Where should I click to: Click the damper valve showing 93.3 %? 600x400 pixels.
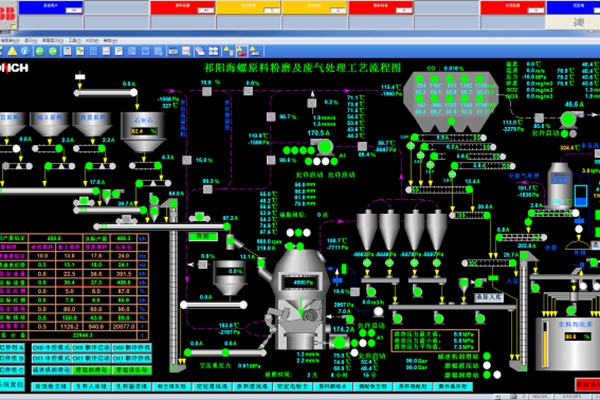pos(207,189)
